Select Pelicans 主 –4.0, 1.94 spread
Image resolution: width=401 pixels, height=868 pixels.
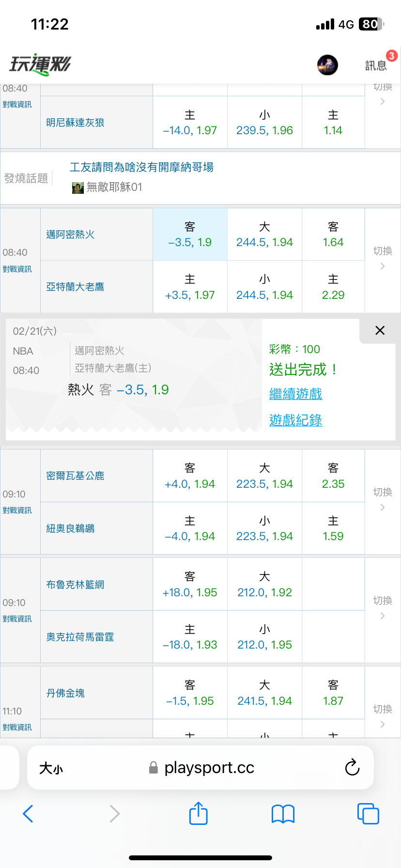(190, 528)
